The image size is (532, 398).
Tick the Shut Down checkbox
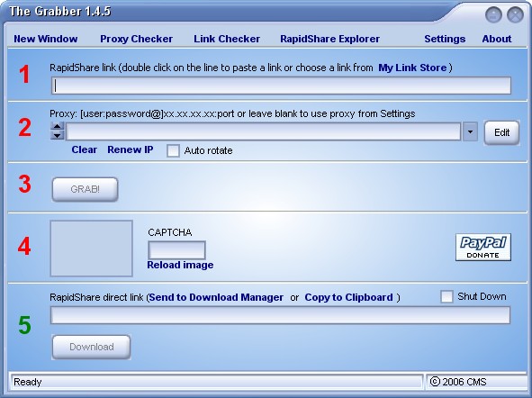click(x=446, y=296)
